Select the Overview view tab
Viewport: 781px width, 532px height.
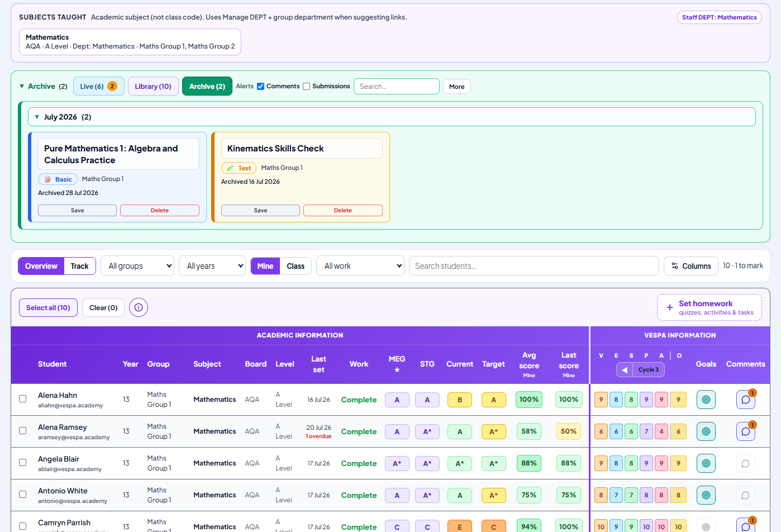(x=41, y=266)
